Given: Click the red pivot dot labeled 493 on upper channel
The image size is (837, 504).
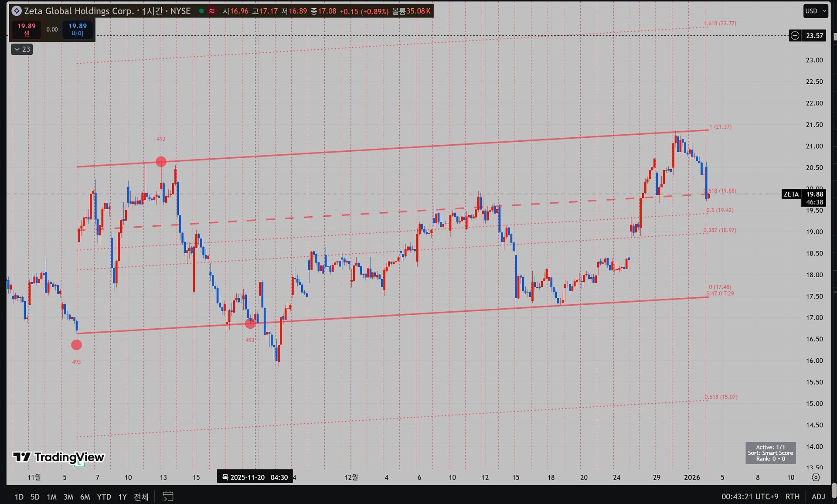Looking at the screenshot, I should point(161,162).
